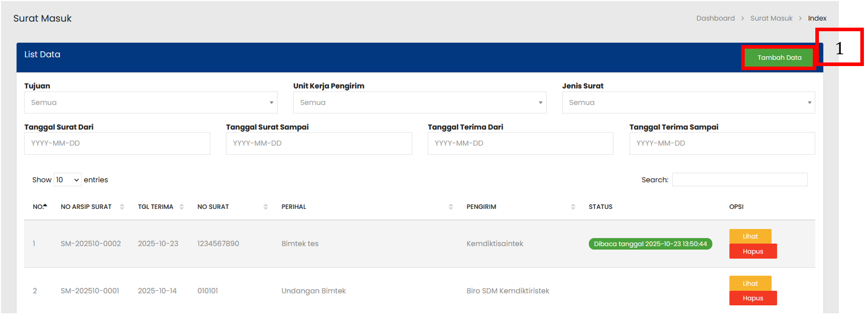Sort table by TGL TERIMA icon
This screenshot has height=319, width=868.
pos(182,207)
